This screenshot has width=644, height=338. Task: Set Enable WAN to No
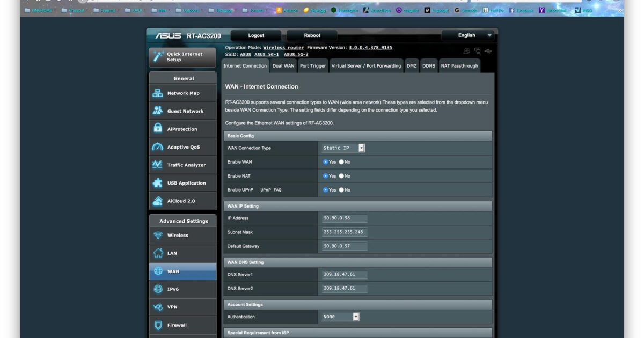(x=341, y=161)
